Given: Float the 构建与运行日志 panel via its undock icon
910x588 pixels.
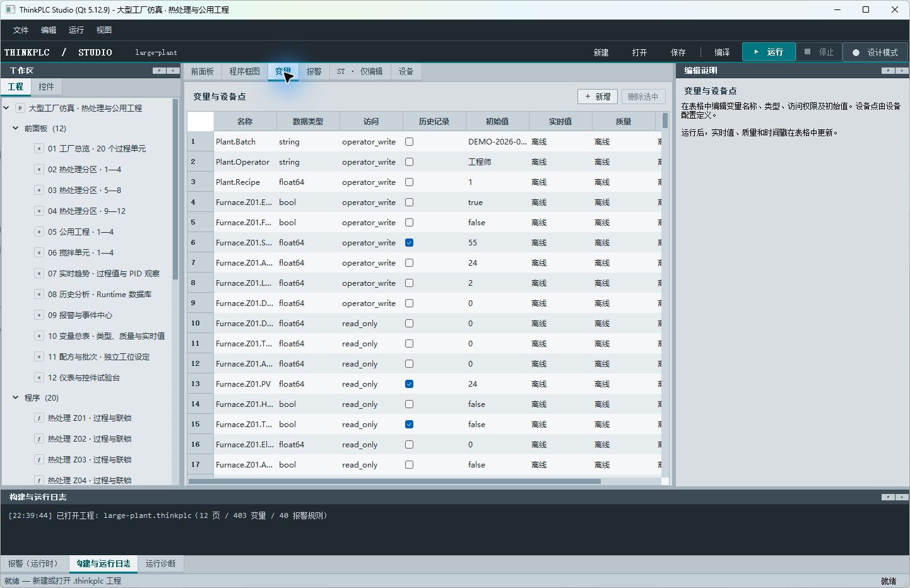Looking at the screenshot, I should [888, 497].
